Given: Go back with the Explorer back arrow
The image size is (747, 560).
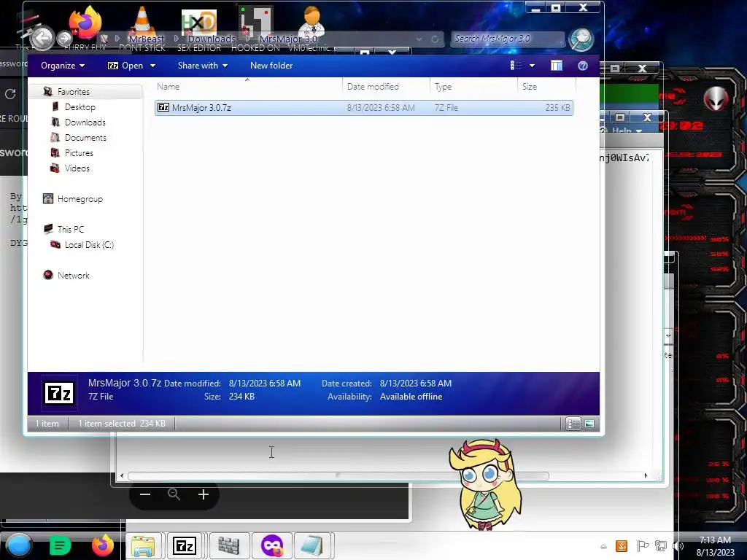Looking at the screenshot, I should click(42, 39).
